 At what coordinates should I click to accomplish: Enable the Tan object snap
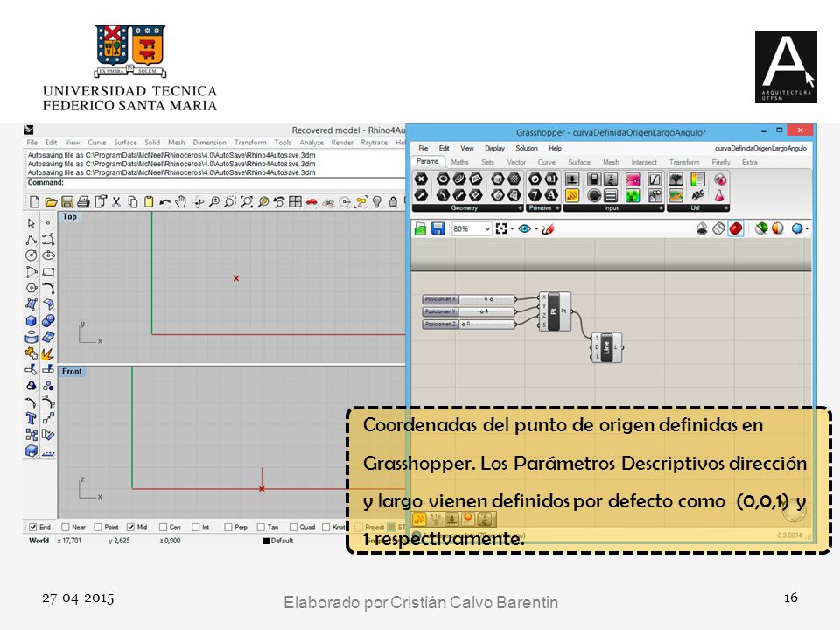click(261, 527)
